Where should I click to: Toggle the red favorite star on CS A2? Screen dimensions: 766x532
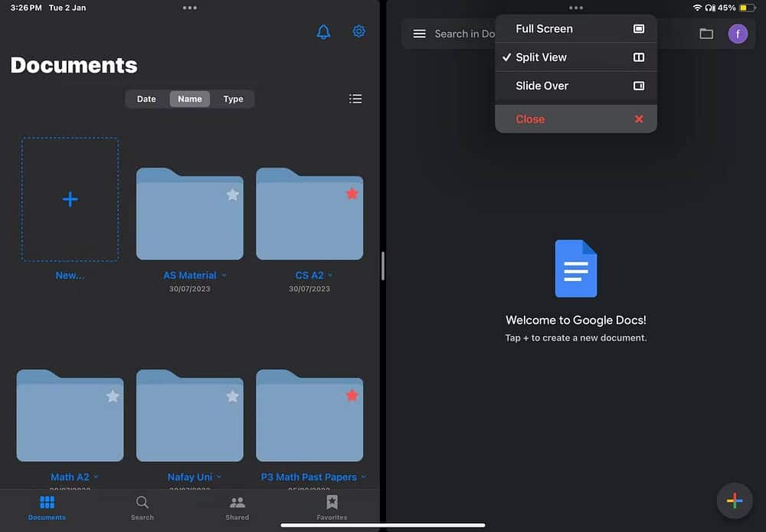coord(352,194)
